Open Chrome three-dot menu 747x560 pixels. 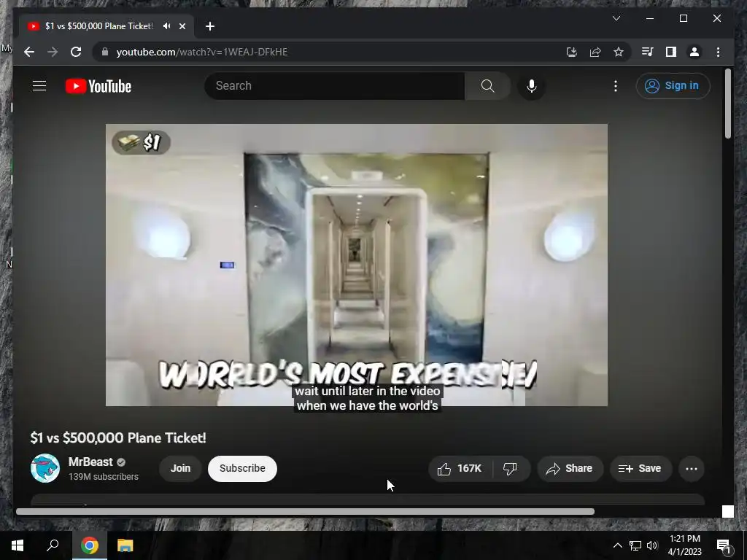pyautogui.click(x=718, y=52)
